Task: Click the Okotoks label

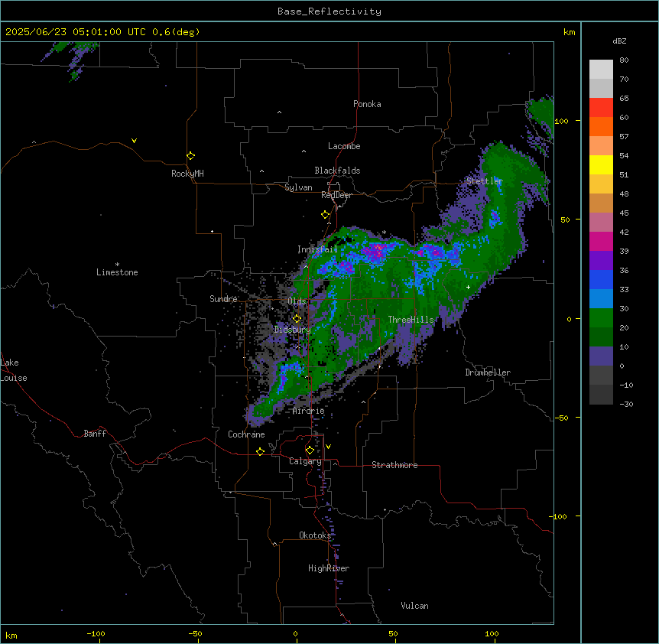Action: (x=315, y=535)
